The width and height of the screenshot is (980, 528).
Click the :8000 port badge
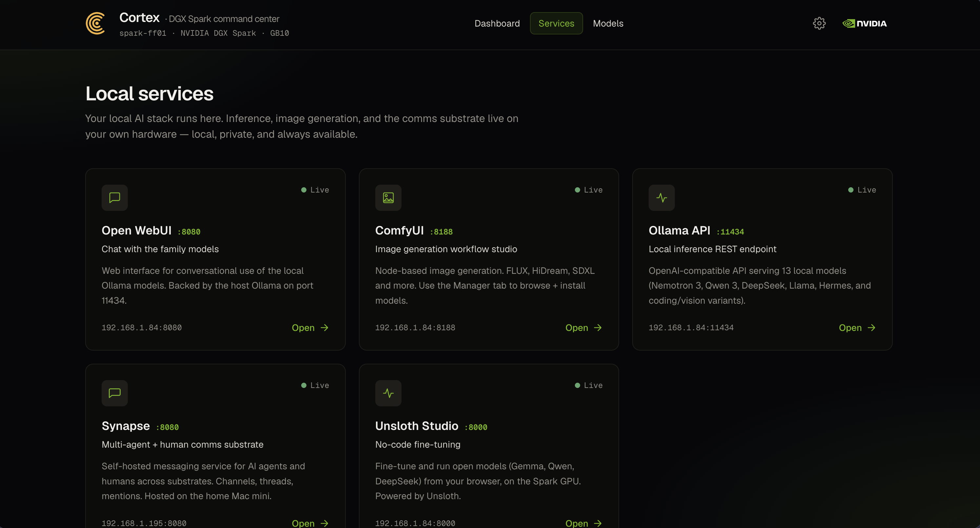pos(476,427)
